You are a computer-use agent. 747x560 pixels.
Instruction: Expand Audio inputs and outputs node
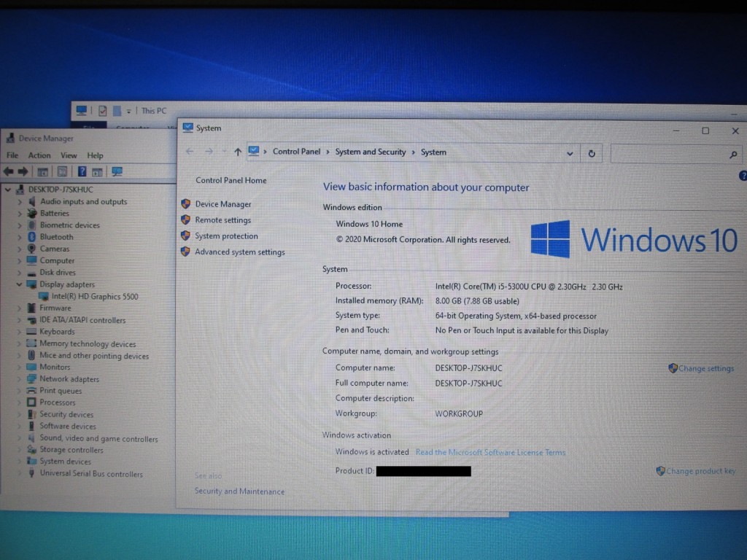20,202
